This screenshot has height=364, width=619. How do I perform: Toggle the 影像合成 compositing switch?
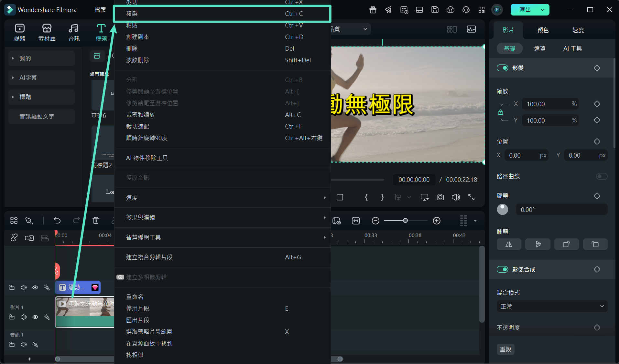502,269
